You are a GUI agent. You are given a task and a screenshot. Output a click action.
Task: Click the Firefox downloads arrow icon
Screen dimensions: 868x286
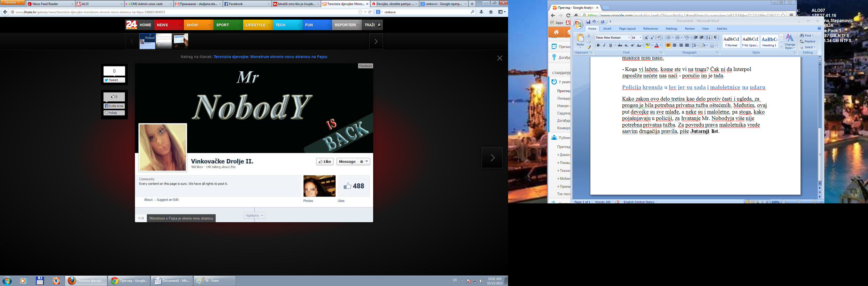click(x=481, y=12)
